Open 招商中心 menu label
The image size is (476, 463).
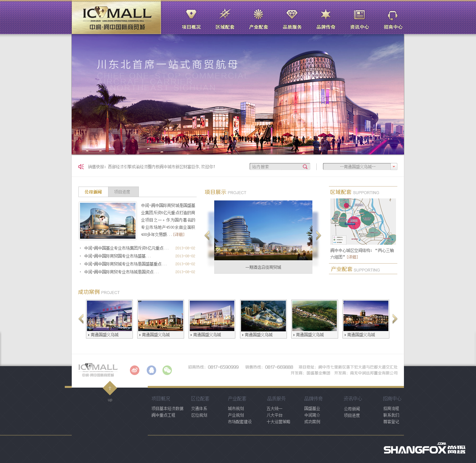tap(393, 27)
